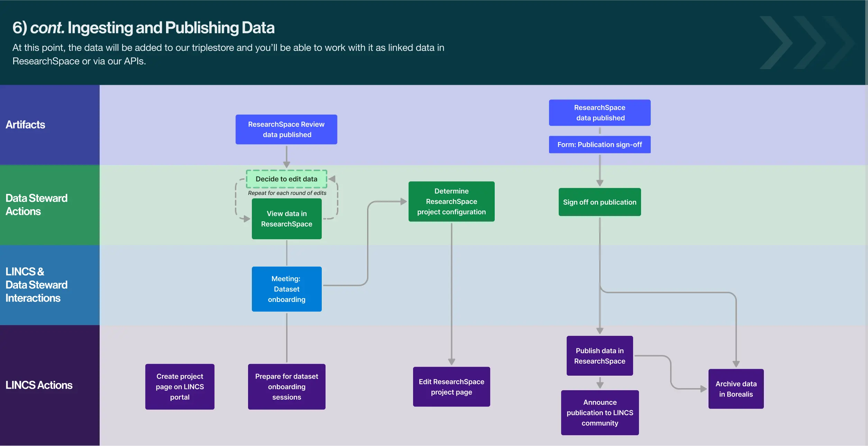This screenshot has height=446, width=868.
Task: Open the Meeting: Dataset onboarding node
Action: (x=286, y=289)
